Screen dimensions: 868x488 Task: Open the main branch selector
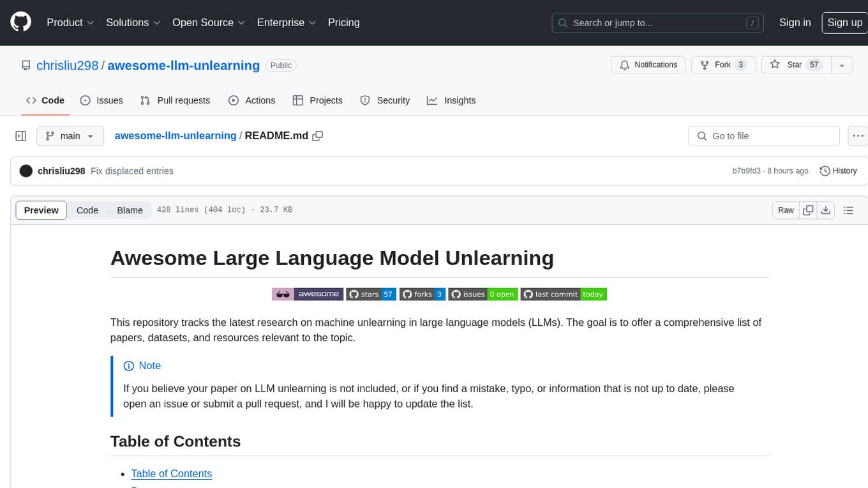pyautogui.click(x=70, y=136)
